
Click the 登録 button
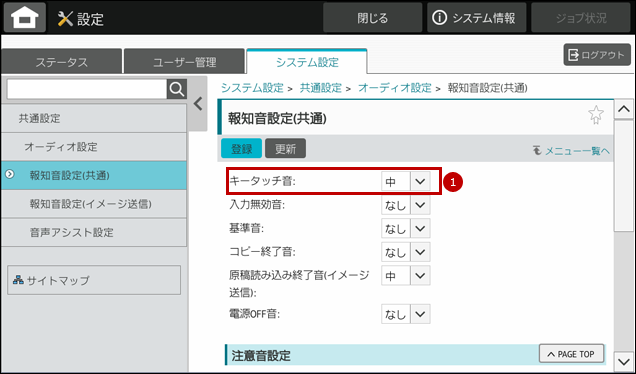242,148
